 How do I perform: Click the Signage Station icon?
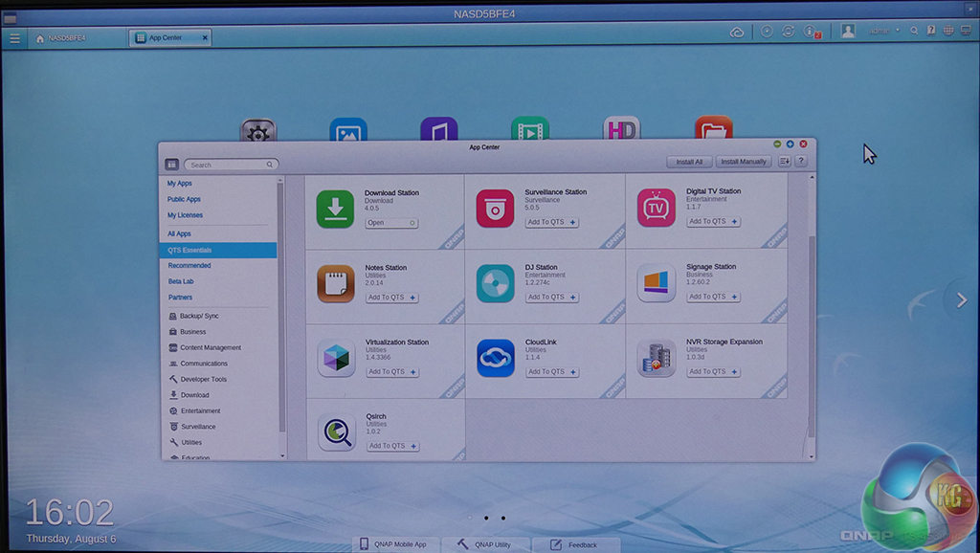(x=657, y=282)
